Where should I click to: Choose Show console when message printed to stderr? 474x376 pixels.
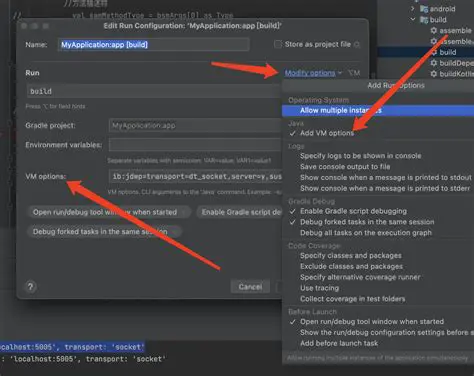[385, 188]
